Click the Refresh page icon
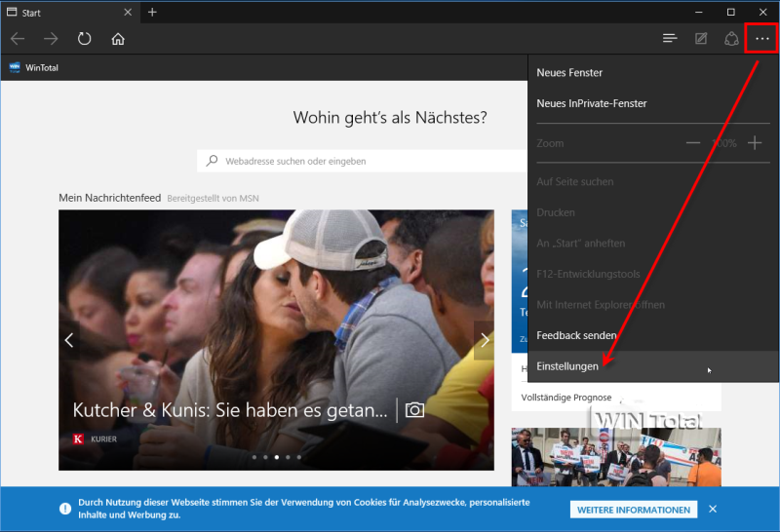 point(85,39)
